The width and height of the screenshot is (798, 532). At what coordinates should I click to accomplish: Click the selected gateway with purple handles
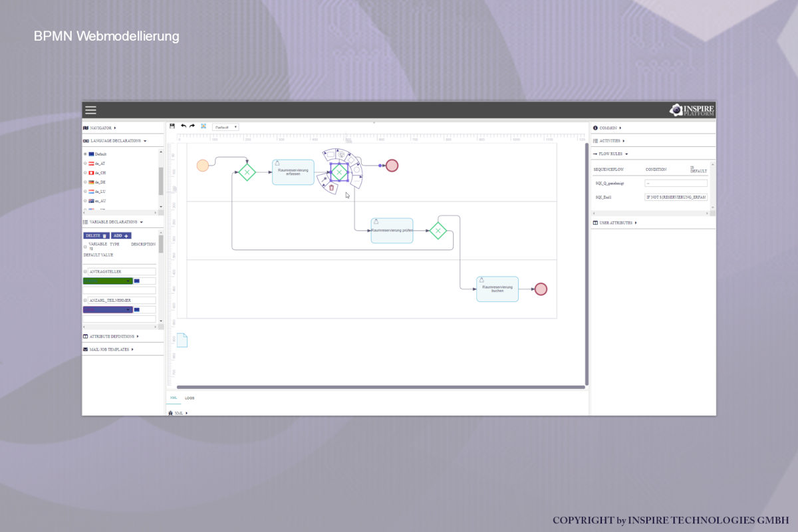point(339,172)
